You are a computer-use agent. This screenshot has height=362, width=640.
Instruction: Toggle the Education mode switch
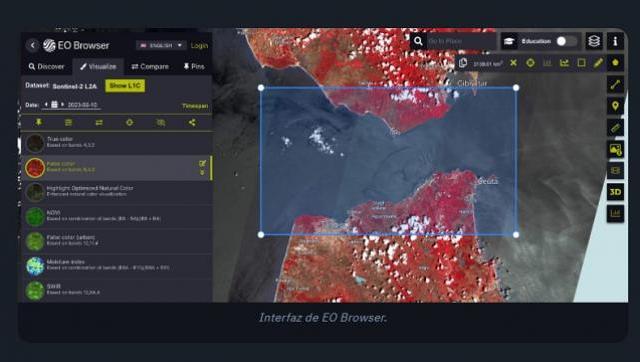tap(567, 41)
